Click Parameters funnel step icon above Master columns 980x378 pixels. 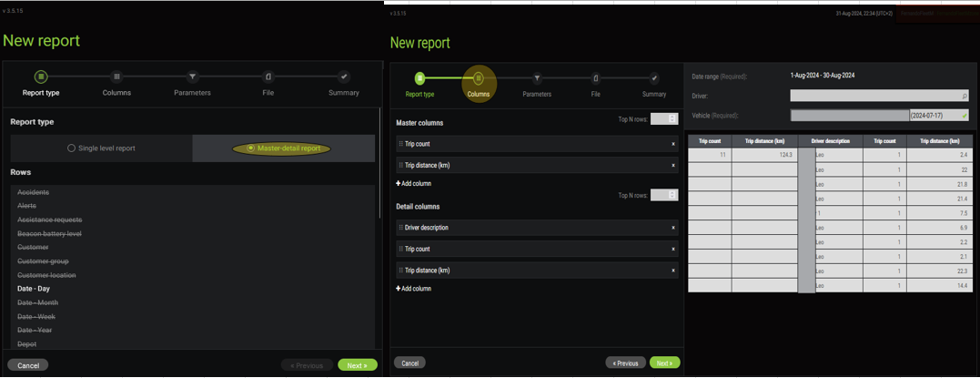tap(537, 78)
